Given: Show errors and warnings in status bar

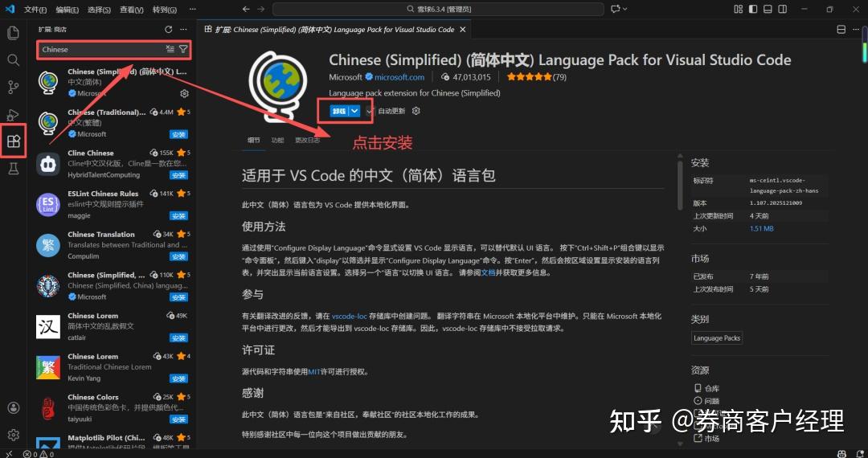Looking at the screenshot, I should [39, 454].
